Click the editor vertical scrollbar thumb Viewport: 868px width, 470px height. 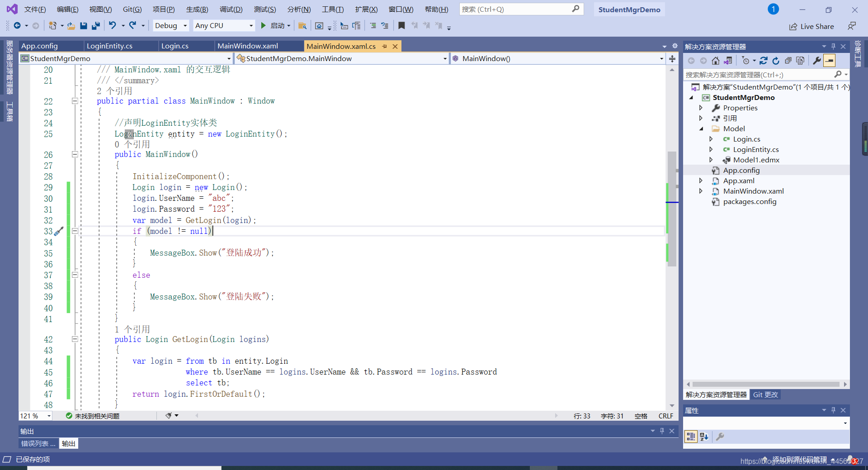(672, 208)
